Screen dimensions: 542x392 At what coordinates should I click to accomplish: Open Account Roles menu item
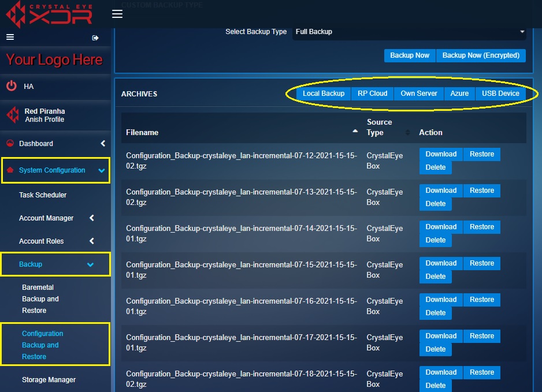tap(41, 241)
